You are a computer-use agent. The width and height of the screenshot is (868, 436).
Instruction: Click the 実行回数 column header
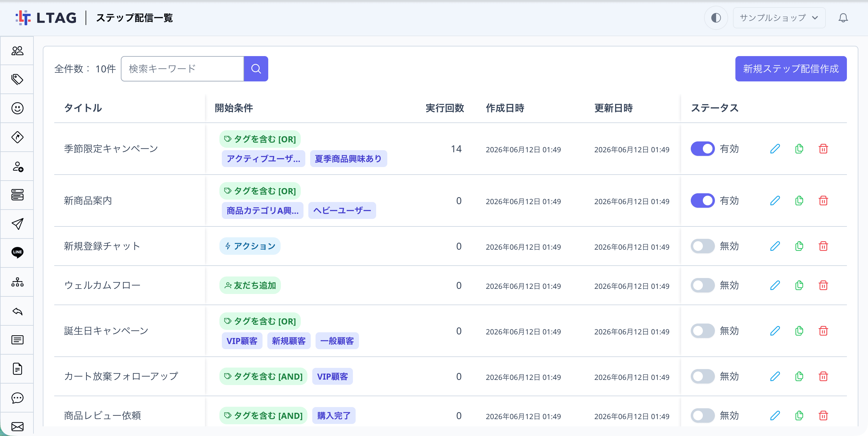pyautogui.click(x=445, y=108)
